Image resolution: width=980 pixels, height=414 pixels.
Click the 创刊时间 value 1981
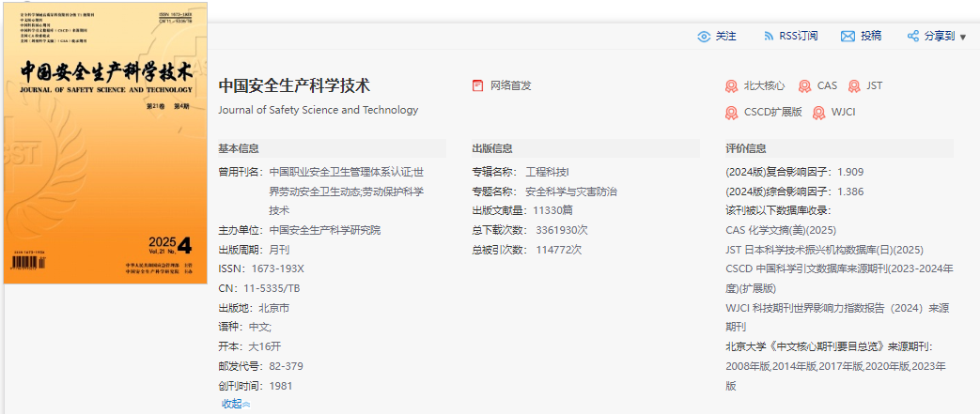(281, 386)
